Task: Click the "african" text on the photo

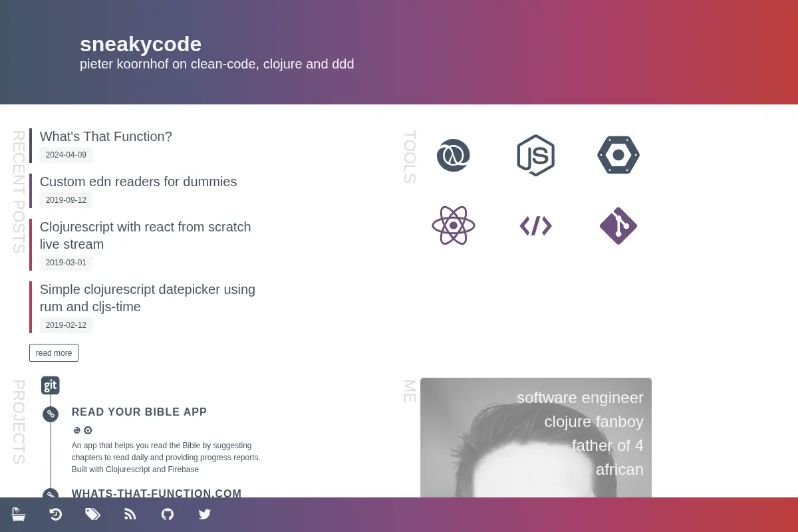Action: coord(620,469)
